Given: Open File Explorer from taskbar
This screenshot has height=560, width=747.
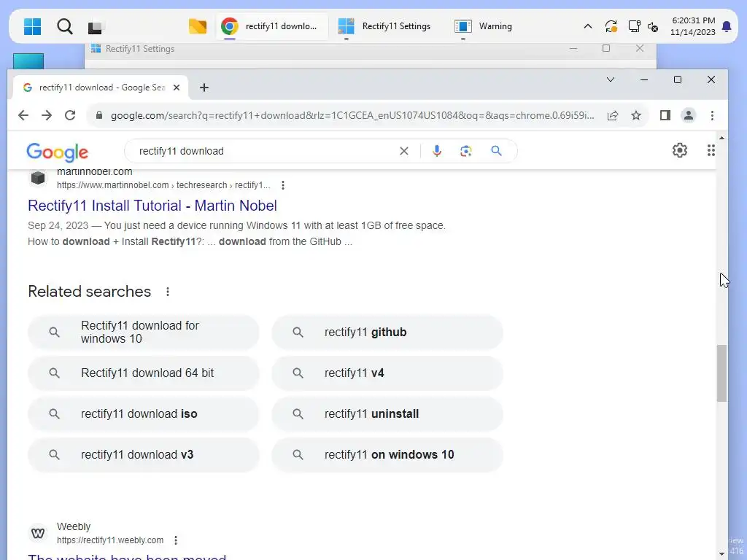Looking at the screenshot, I should point(198,26).
